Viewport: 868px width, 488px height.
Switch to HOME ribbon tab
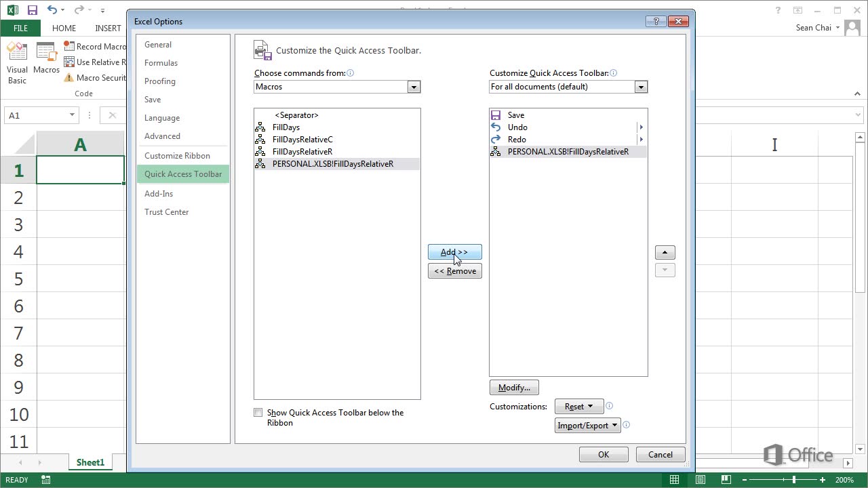click(64, 28)
